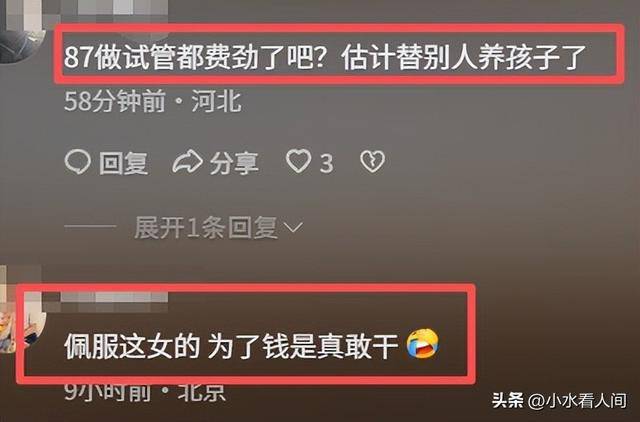Select the comment starting with 87做试管

[325, 56]
